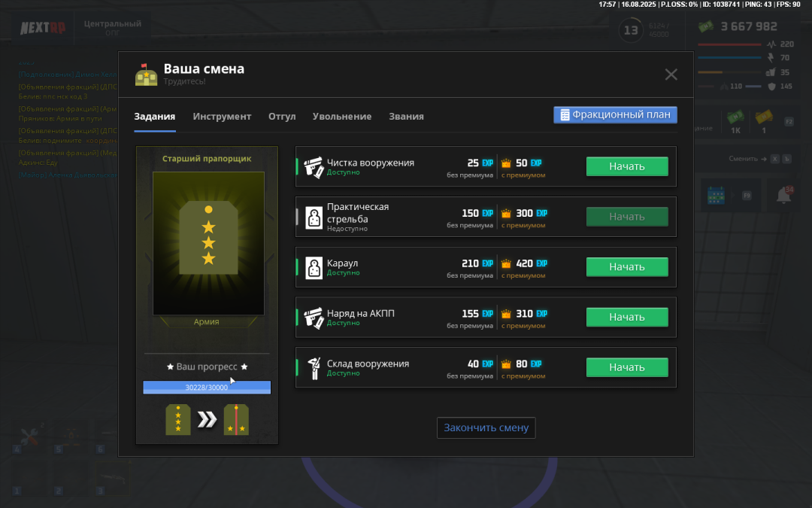
Task: Click the Склад вооружения task name
Action: point(368,364)
